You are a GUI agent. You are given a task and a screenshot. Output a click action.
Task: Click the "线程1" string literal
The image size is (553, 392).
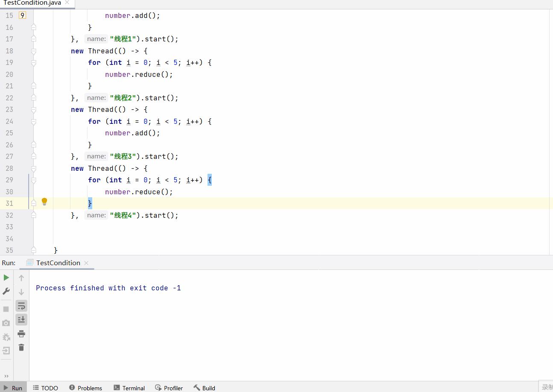(x=123, y=39)
